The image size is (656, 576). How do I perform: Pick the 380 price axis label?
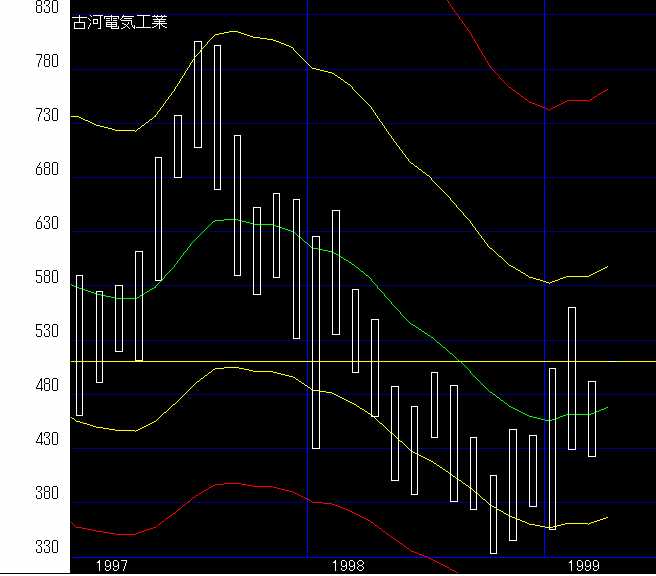coord(19,494)
